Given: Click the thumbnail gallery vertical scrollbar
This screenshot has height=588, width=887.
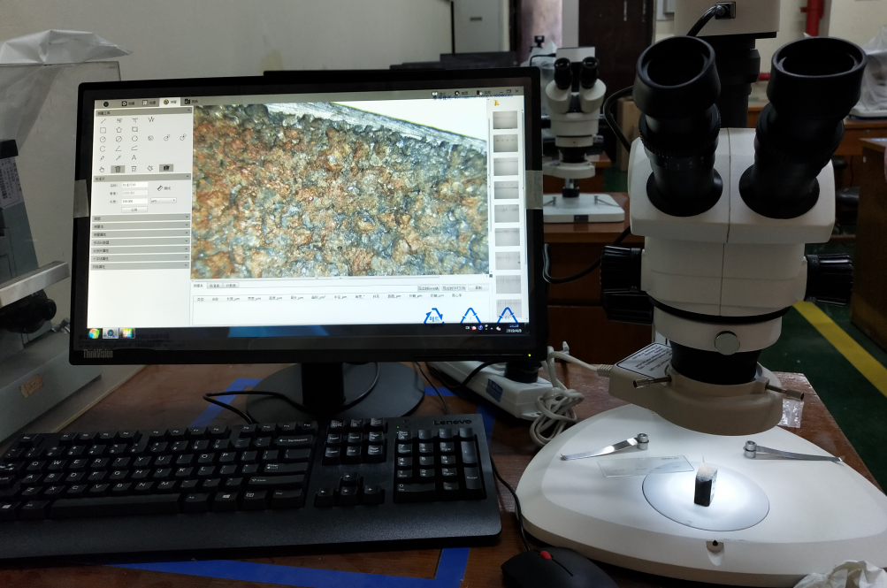Looking at the screenshot, I should tap(524, 188).
